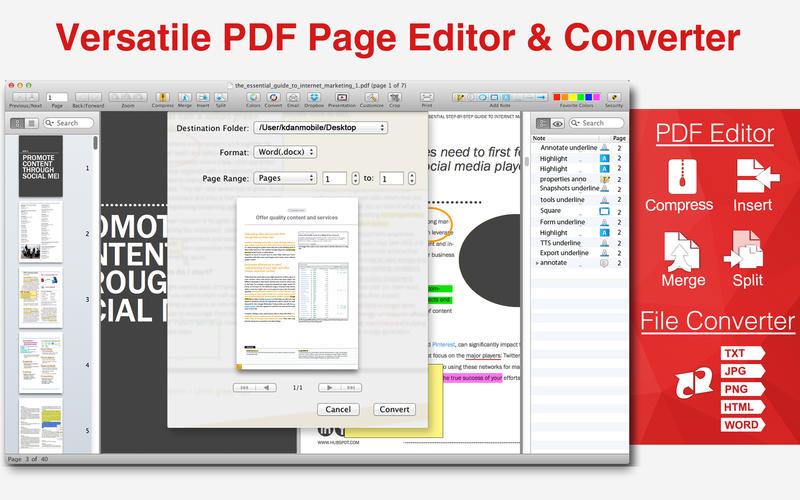Screen dimensions: 800x500
Task: Click the Compress toolbar icon
Action: point(162,97)
